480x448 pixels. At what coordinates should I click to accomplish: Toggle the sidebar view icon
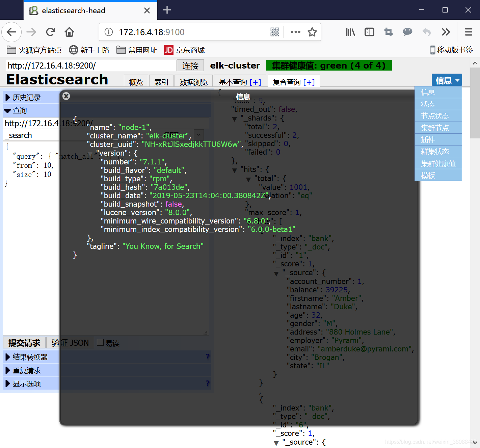(369, 32)
